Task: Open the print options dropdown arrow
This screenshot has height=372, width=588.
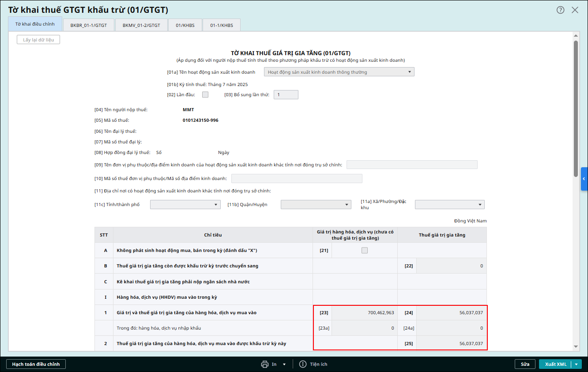Action: [x=284, y=364]
